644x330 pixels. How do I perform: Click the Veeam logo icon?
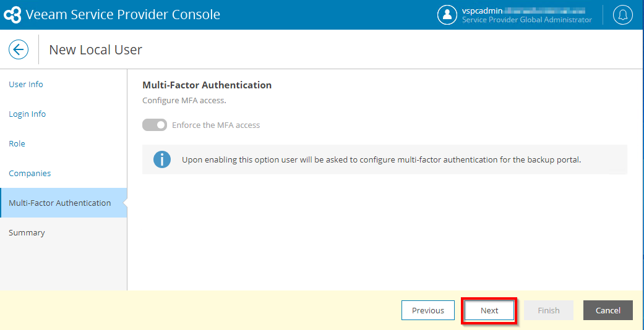(13, 15)
